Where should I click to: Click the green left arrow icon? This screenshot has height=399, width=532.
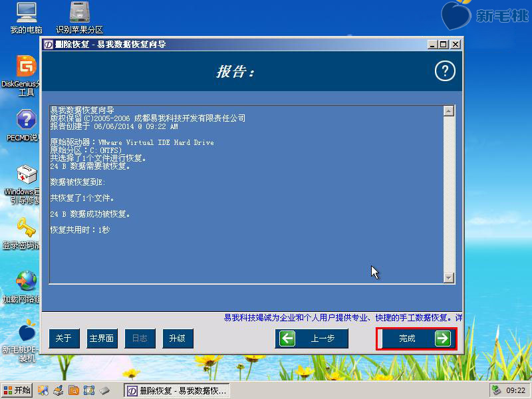287,338
